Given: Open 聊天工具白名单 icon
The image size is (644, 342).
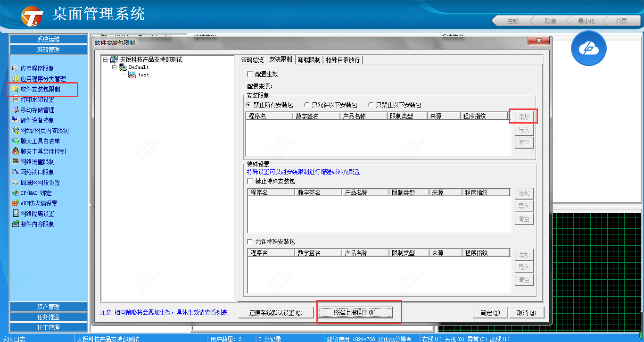Looking at the screenshot, I should [x=16, y=141].
